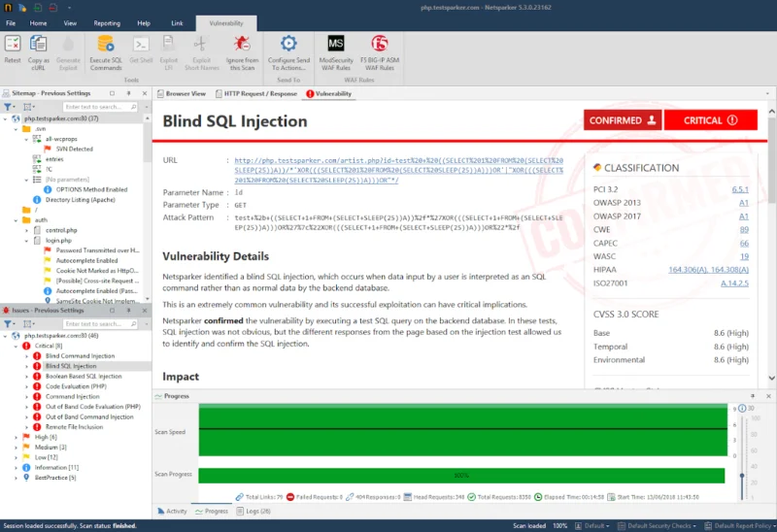Click the Copy as cURL icon
Image resolution: width=777 pixels, height=532 pixels.
click(x=38, y=44)
